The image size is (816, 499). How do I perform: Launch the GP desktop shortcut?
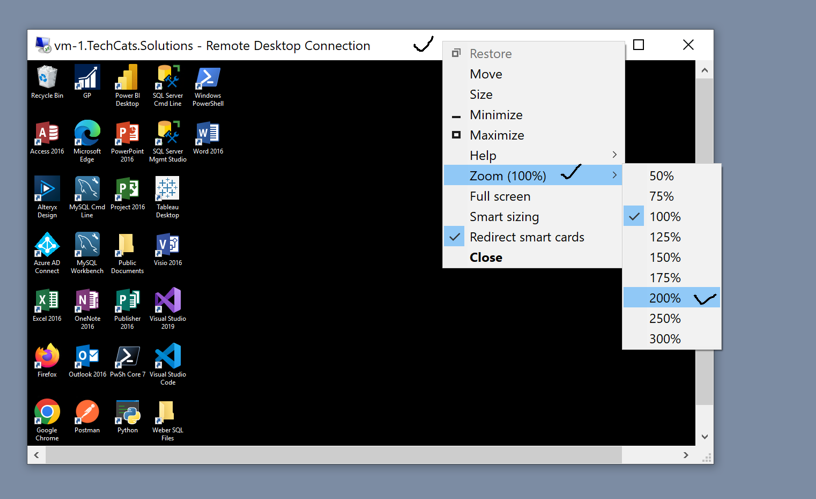point(87,82)
